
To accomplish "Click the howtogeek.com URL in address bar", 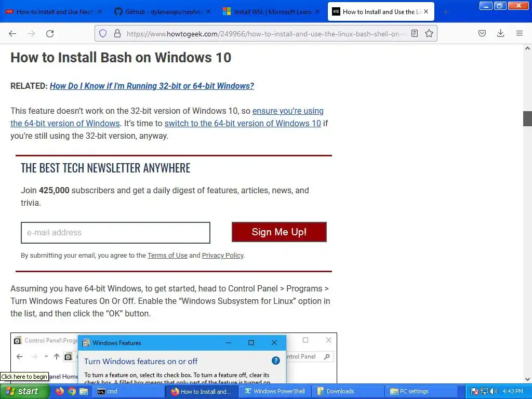I will coord(264,34).
